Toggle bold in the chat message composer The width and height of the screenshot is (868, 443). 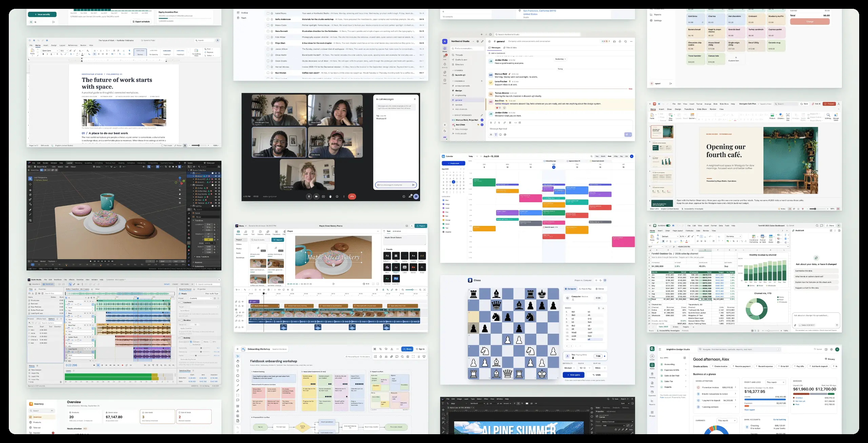491,123
